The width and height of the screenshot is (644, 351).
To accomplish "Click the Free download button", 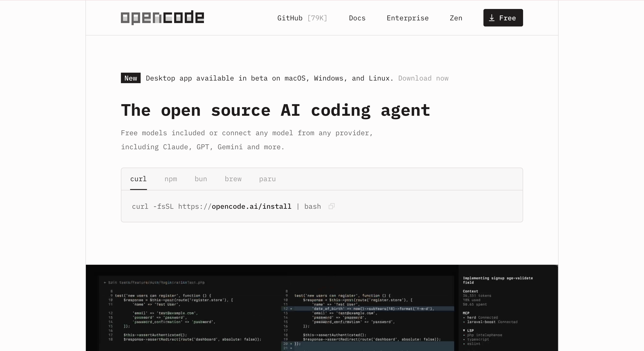I will pyautogui.click(x=503, y=18).
